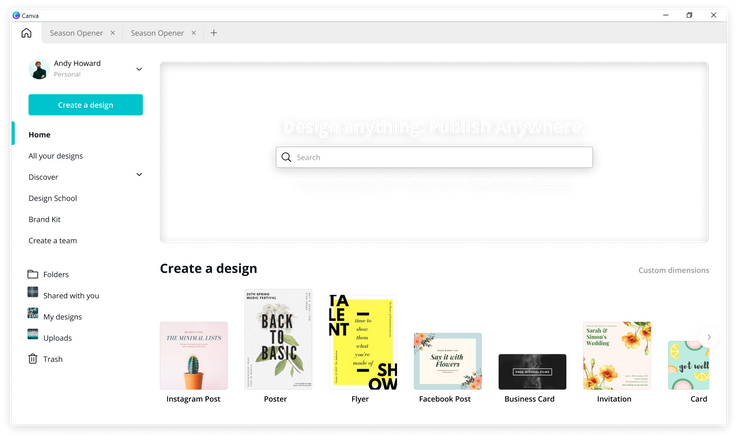Open Folders label in sidebar
738x438 pixels.
pyautogui.click(x=56, y=274)
